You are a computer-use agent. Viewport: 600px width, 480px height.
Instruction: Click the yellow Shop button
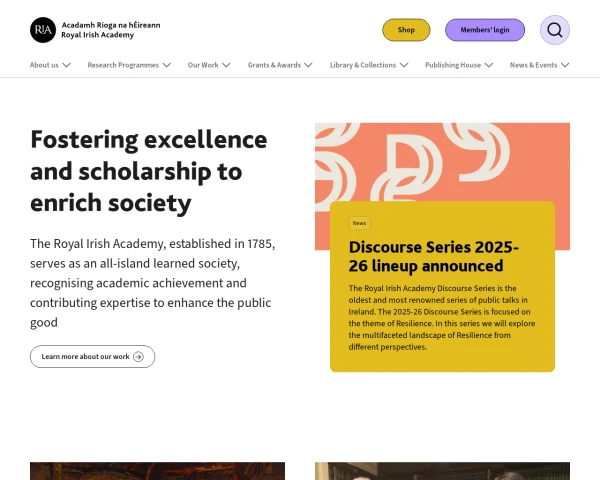(406, 30)
